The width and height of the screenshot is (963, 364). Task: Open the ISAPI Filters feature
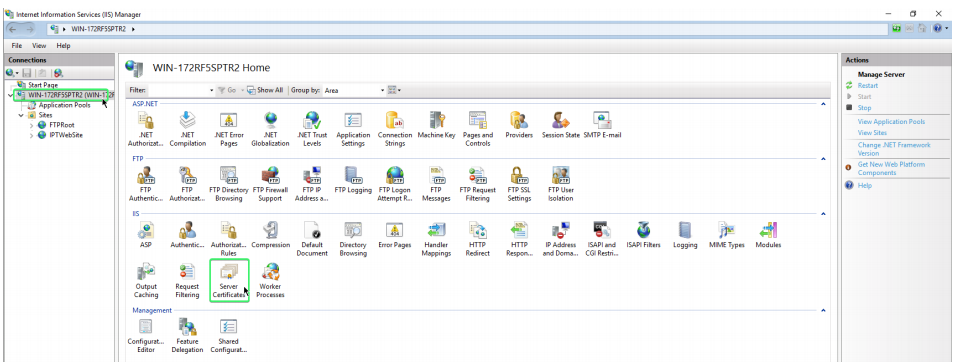point(644,234)
